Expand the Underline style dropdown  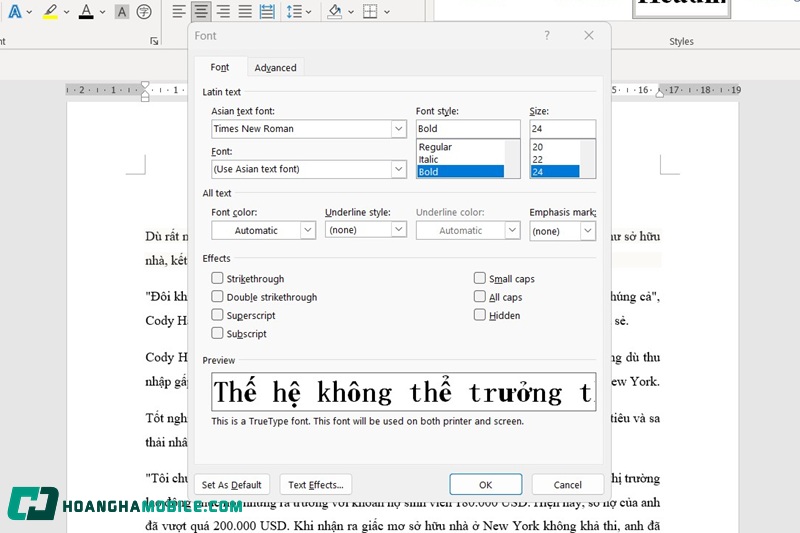click(x=365, y=230)
